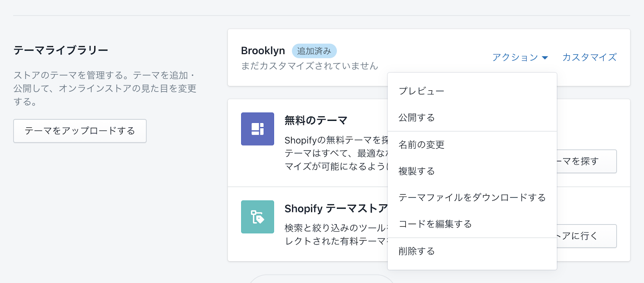Click the まだカスタマイズされていません status text
Viewport: 644px width, 283px height.
pyautogui.click(x=309, y=66)
